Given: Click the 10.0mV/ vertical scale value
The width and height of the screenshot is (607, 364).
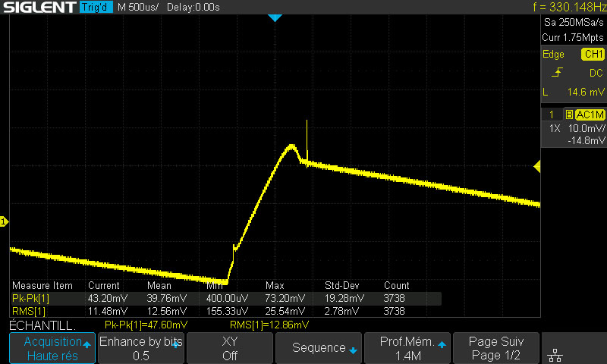Looking at the screenshot, I should coord(586,128).
